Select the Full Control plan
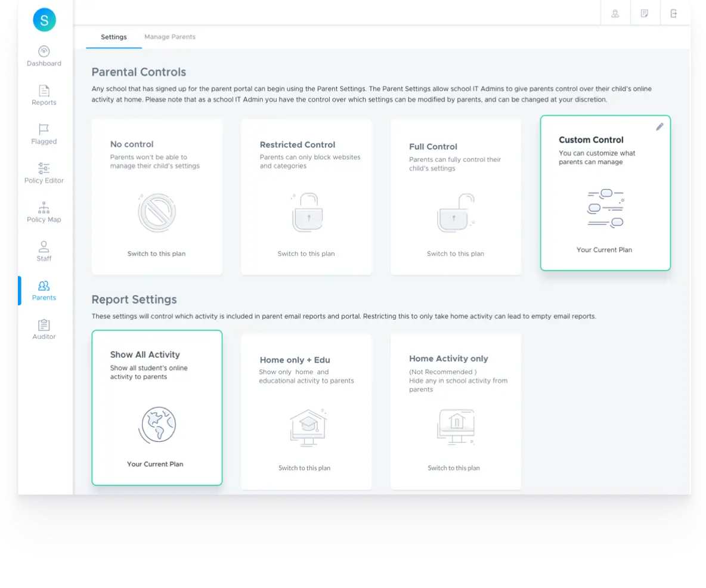This screenshot has height=588, width=706. pos(456,253)
